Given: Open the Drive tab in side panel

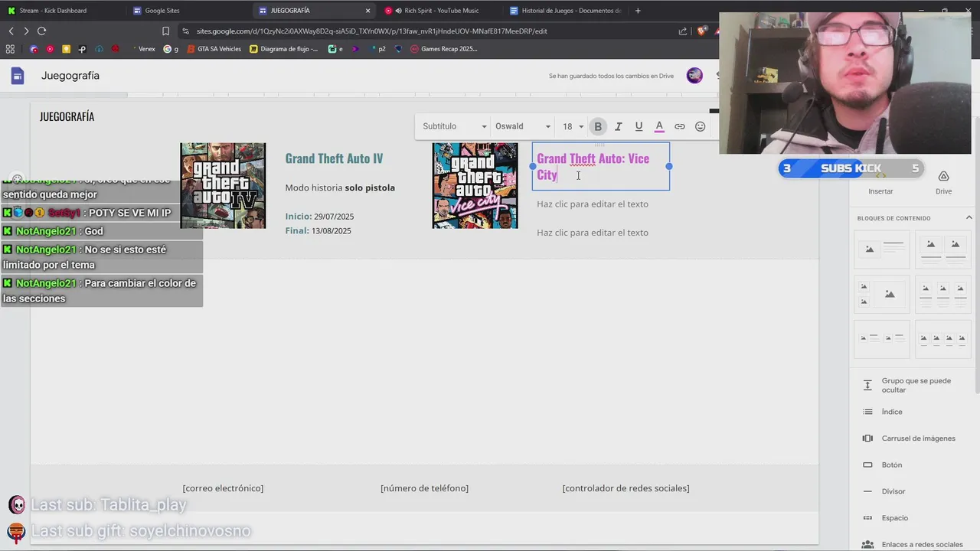Looking at the screenshot, I should (943, 183).
